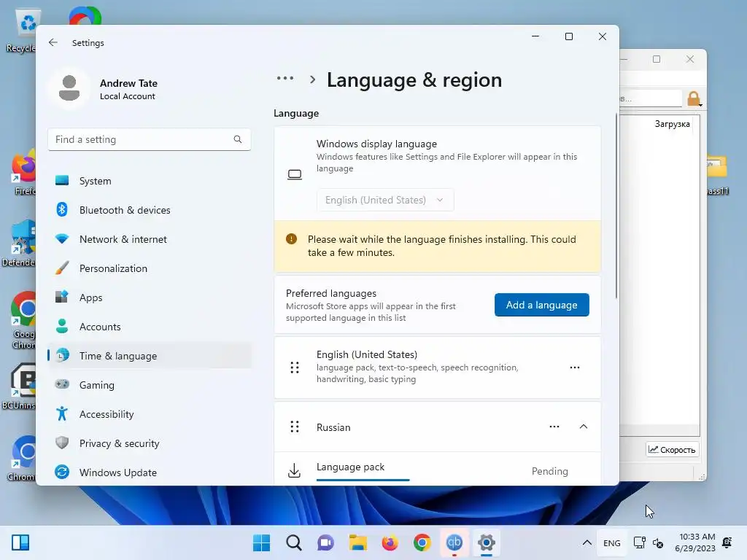Viewport: 747px width, 560px height.
Task: Open Accounts settings
Action: [x=149, y=327]
